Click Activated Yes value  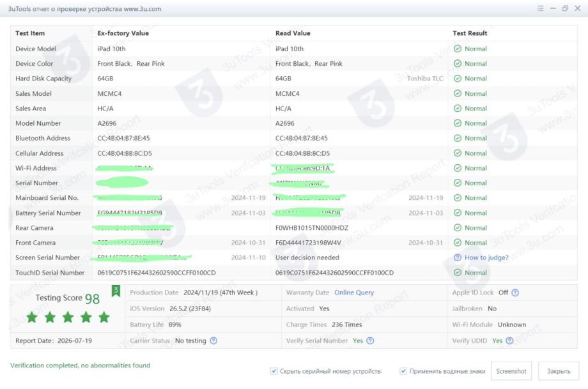(x=324, y=309)
